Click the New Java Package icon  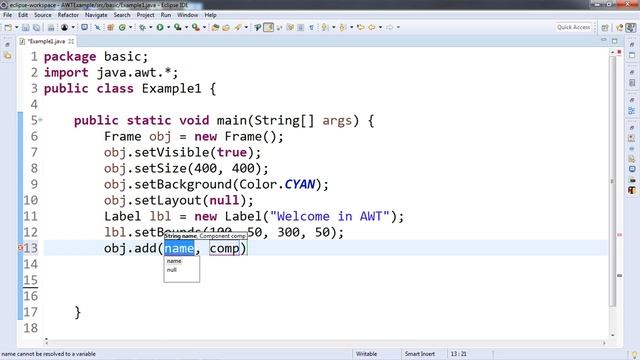point(110,27)
